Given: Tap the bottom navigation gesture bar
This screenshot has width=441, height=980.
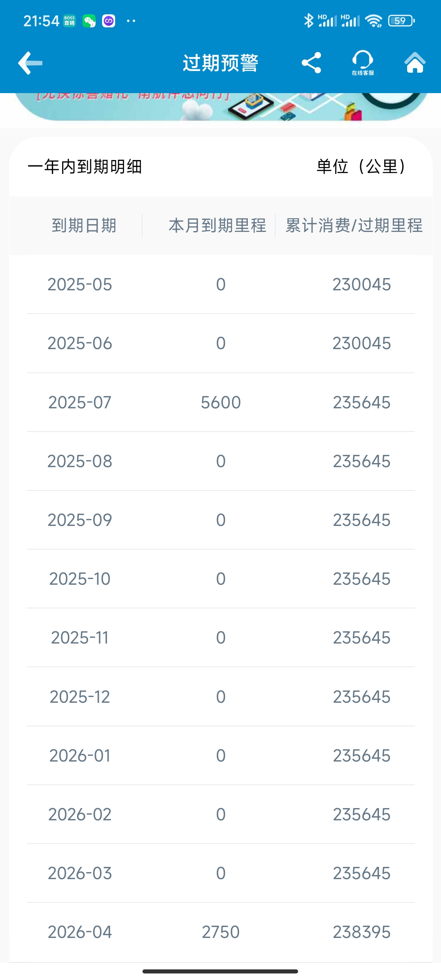Looking at the screenshot, I should coord(220,971).
